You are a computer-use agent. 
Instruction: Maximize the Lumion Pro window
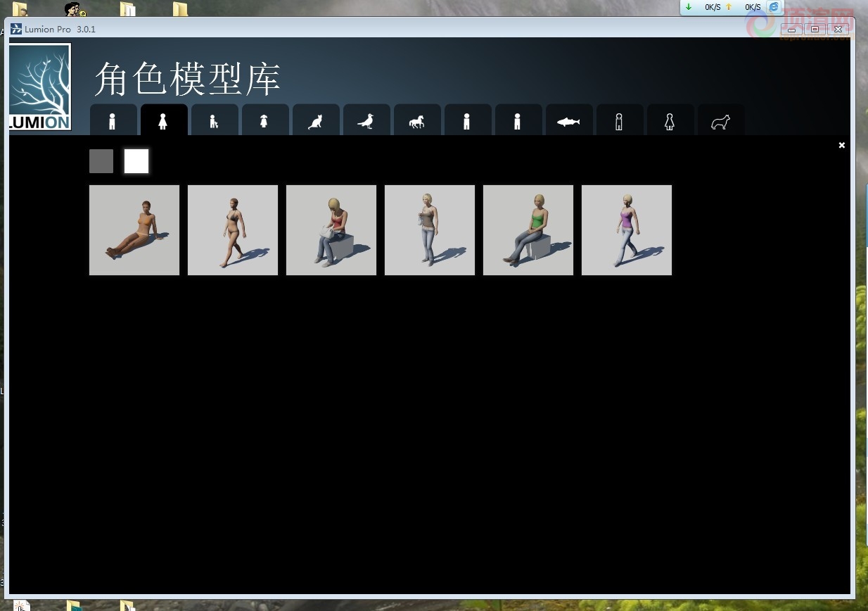click(815, 30)
